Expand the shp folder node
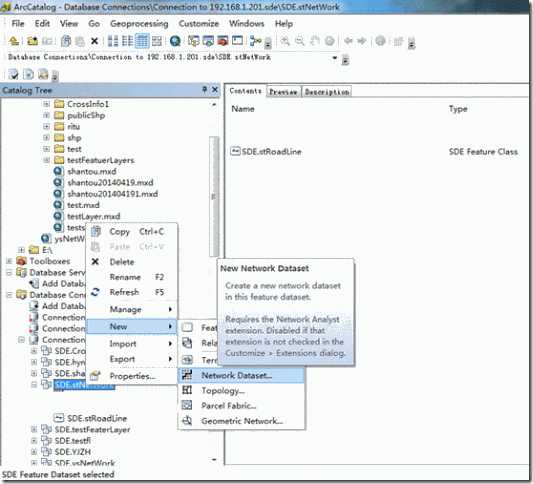 click(46, 137)
